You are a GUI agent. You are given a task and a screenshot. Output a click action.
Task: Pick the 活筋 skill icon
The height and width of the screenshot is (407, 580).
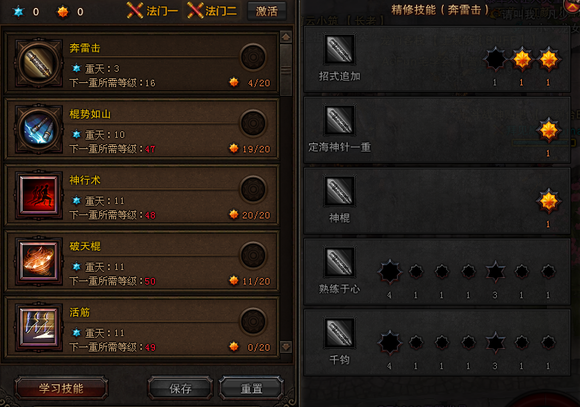38,327
